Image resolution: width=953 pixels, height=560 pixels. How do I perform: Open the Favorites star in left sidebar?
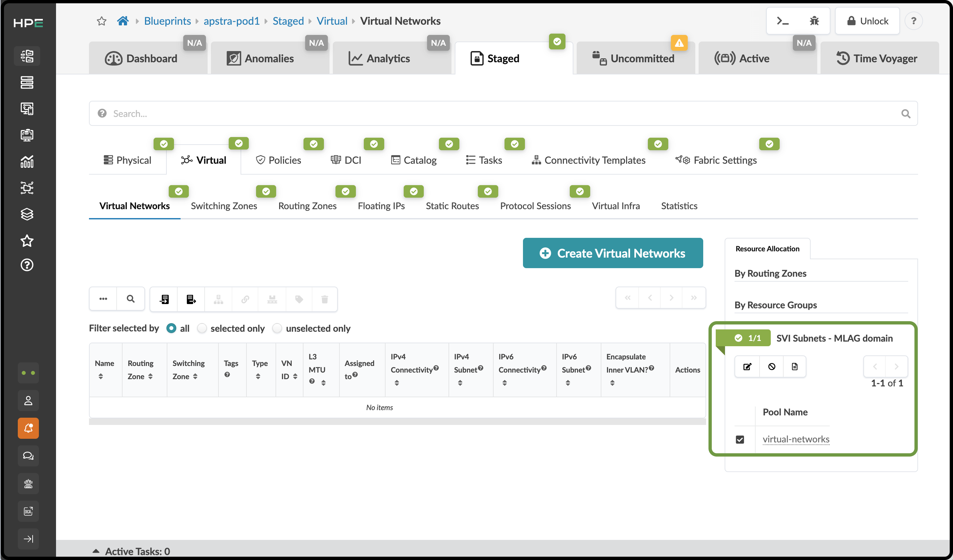tap(27, 240)
